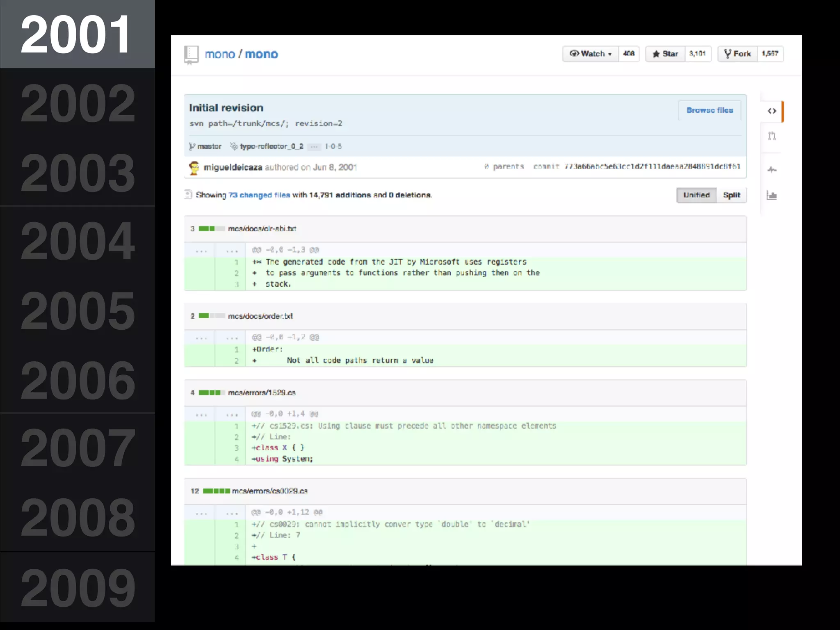Open the Pull requests sidebar icon
840x630 pixels.
(772, 136)
